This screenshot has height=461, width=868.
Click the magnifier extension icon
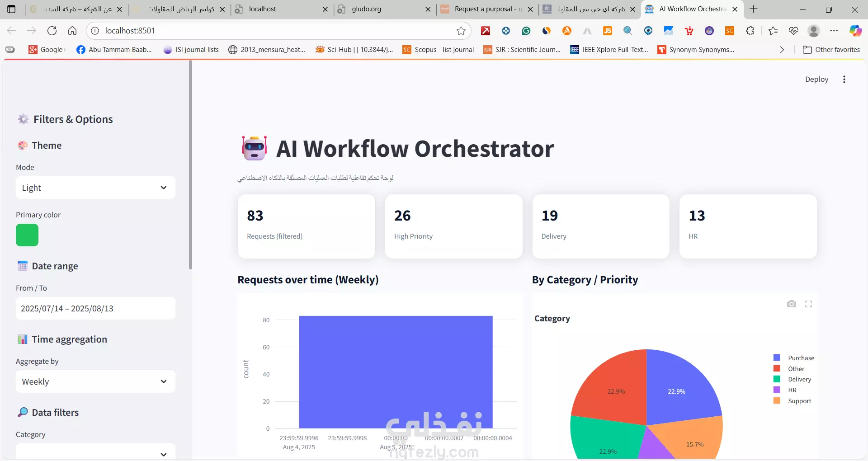click(x=628, y=31)
